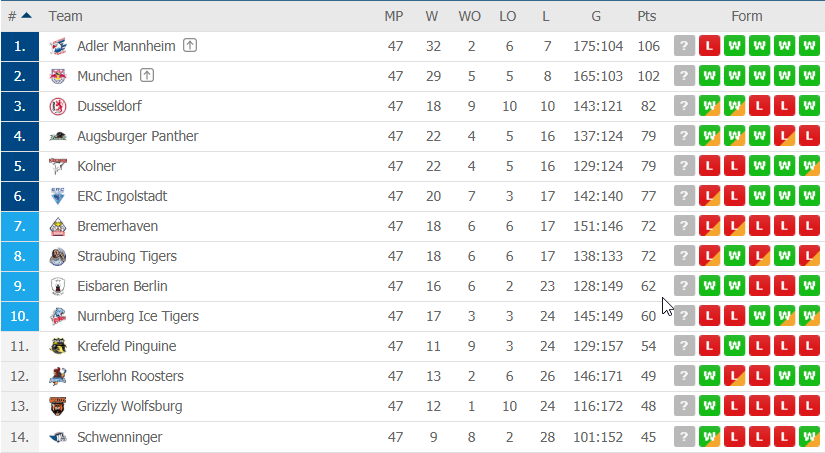Click the Dusseldorf team logo
The width and height of the screenshot is (825, 453).
click(58, 106)
